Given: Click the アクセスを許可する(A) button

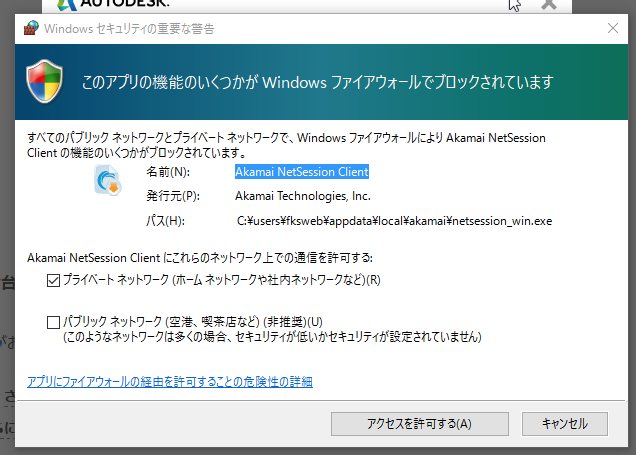Looking at the screenshot, I should point(419,424).
